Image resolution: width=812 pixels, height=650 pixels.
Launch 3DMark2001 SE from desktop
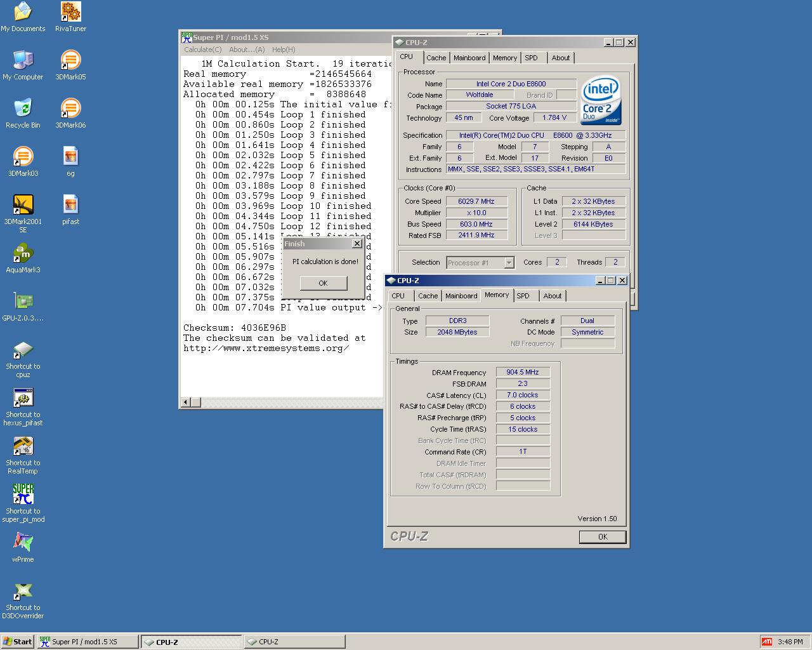click(x=23, y=214)
